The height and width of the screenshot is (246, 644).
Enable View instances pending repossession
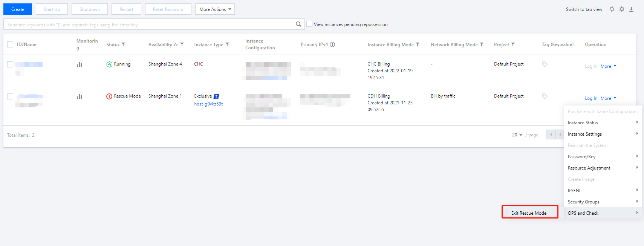coord(309,24)
